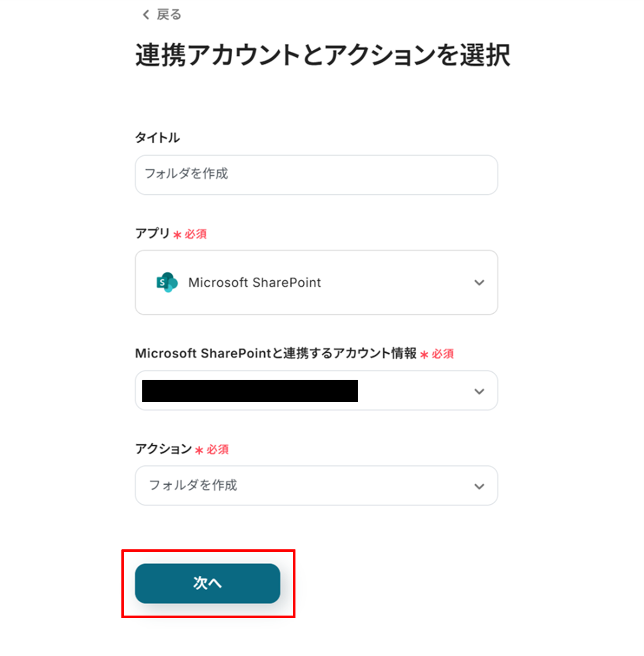Expand the アクション dropdown chevron
Image resolution: width=644 pixels, height=656 pixels.
pos(479,486)
